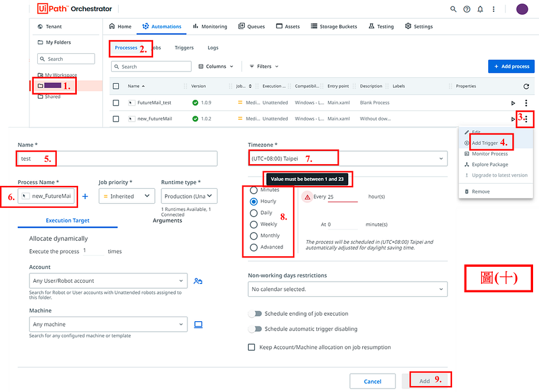Open the Tenant item in sidebar
This screenshot has width=539, height=392.
click(x=50, y=27)
